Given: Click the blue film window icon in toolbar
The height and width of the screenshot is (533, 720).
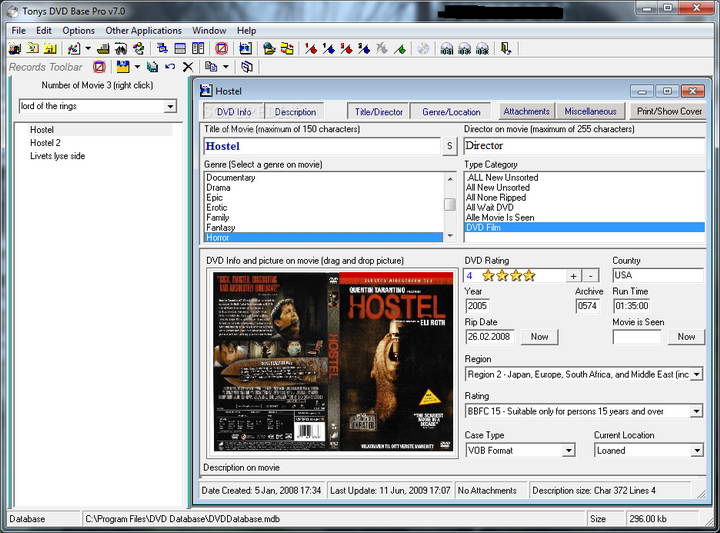Looking at the screenshot, I should click(x=246, y=48).
